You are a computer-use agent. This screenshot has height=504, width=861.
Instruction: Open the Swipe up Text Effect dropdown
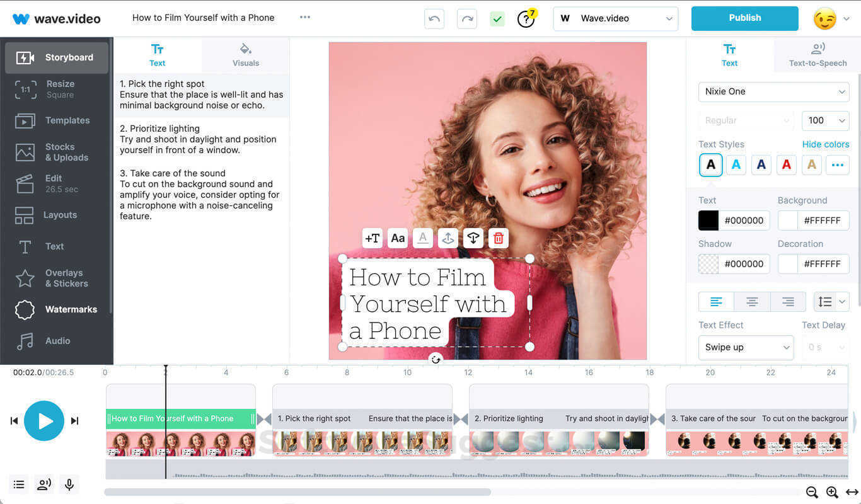[x=746, y=347]
